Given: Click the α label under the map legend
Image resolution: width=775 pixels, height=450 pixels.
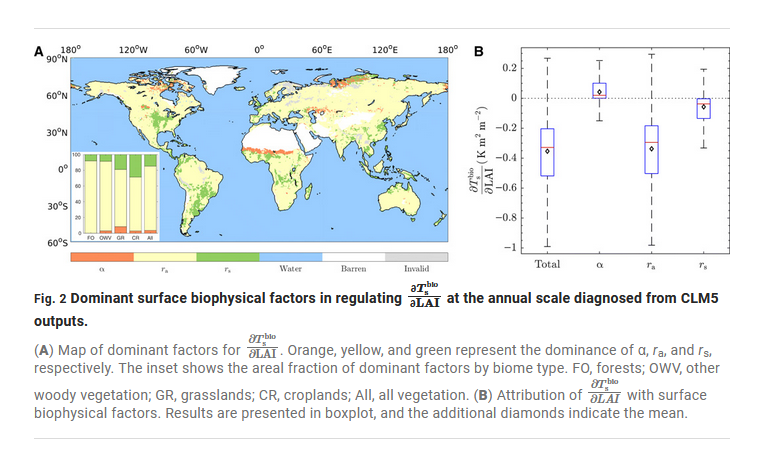Looking at the screenshot, I should click(102, 269).
